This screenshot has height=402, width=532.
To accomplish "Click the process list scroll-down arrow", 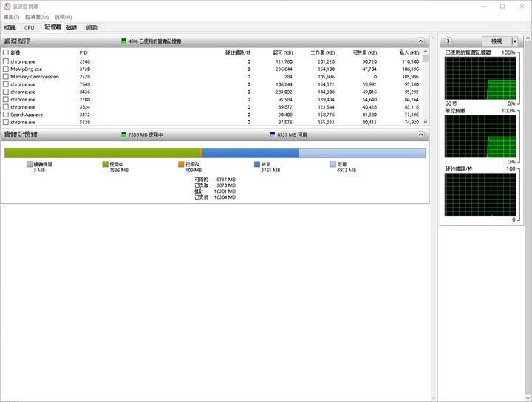I will pos(426,122).
